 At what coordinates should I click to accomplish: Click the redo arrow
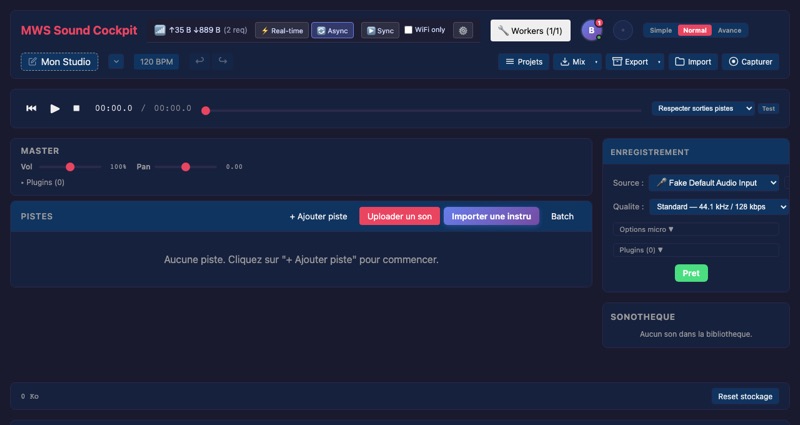click(223, 61)
